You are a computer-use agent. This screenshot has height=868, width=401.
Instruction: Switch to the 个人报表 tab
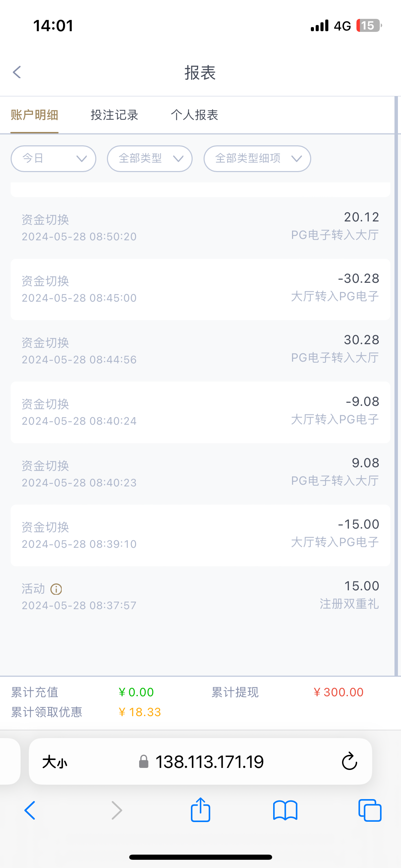(195, 115)
